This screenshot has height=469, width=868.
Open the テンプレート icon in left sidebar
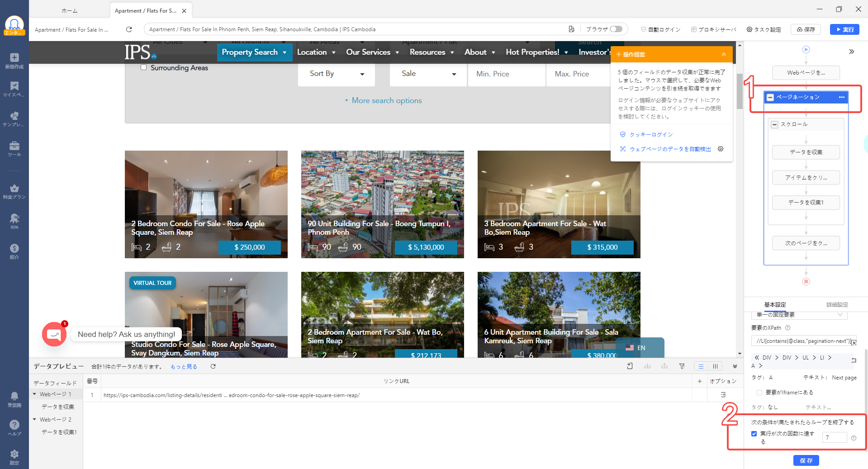14,118
